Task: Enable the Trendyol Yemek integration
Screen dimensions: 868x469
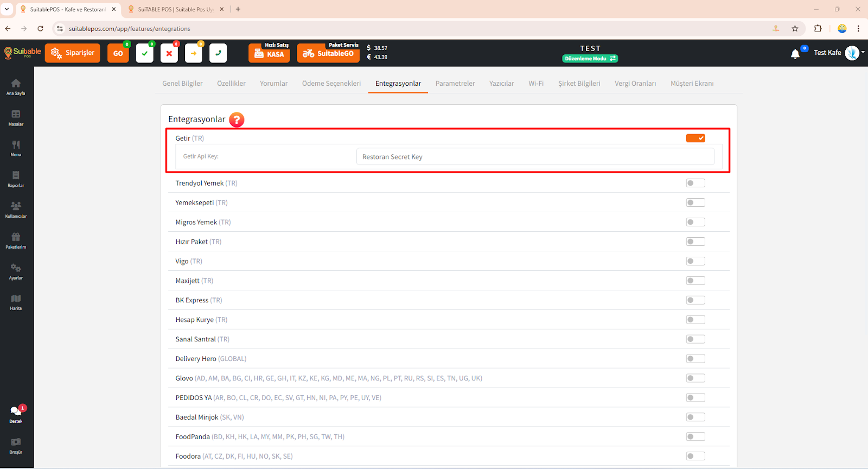Action: coord(695,183)
